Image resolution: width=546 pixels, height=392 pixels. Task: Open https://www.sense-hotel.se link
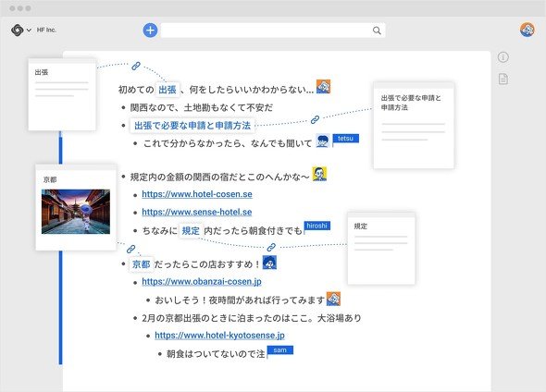point(197,212)
